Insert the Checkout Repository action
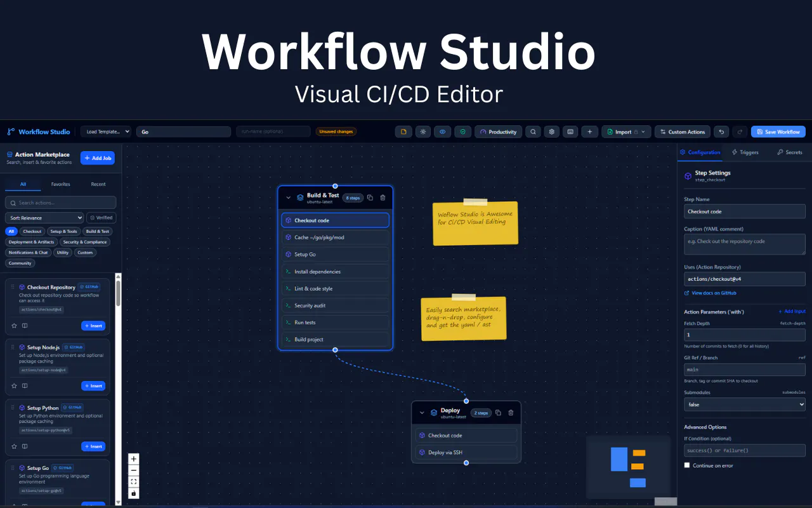Screen dimensions: 812x508 (93, 326)
